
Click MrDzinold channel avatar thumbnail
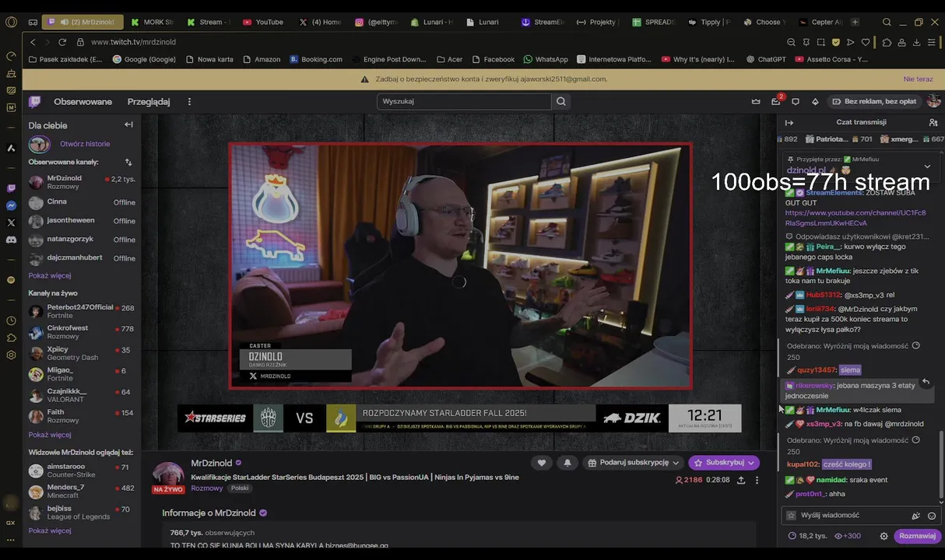point(168,475)
